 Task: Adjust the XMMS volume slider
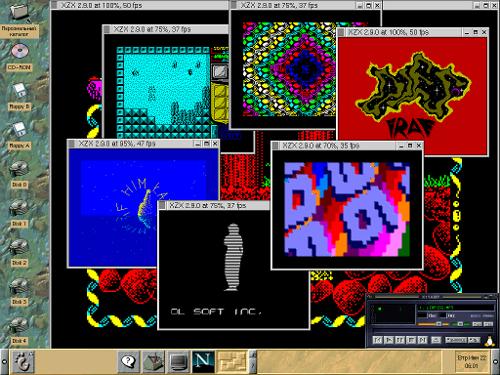point(433,324)
